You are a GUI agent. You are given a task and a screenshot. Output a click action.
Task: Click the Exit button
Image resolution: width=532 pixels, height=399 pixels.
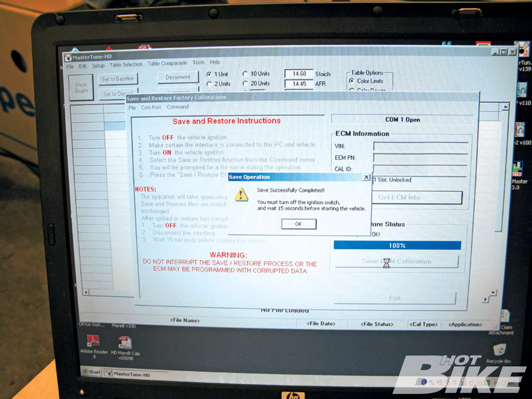tap(395, 298)
